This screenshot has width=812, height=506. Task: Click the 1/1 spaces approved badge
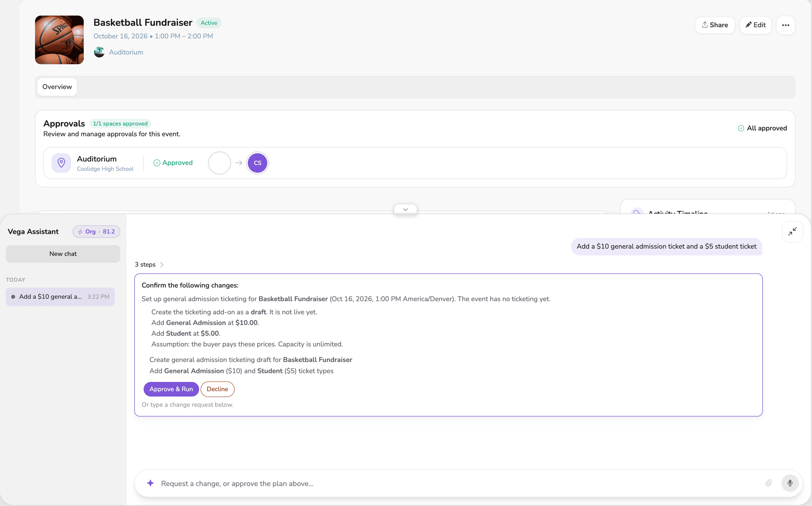click(120, 124)
